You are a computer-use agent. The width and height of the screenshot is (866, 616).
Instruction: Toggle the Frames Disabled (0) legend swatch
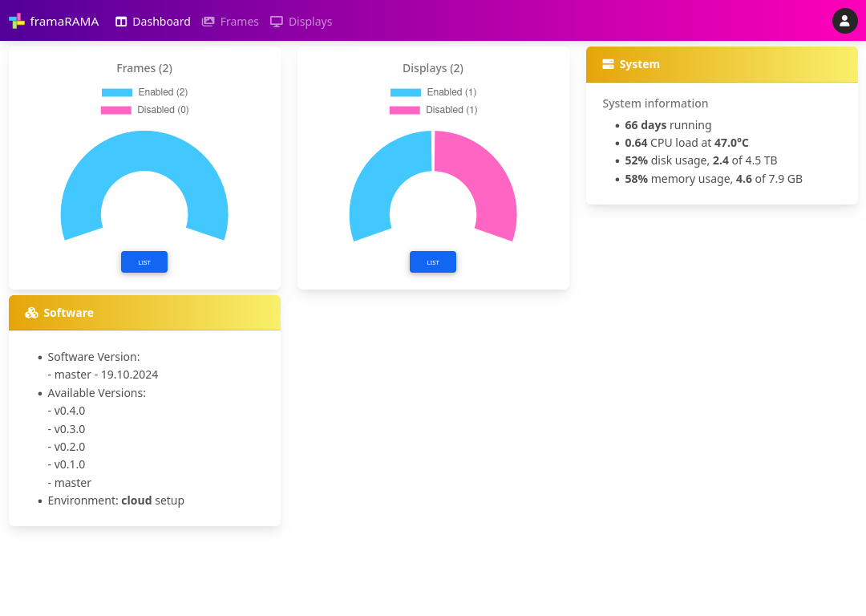click(x=116, y=110)
